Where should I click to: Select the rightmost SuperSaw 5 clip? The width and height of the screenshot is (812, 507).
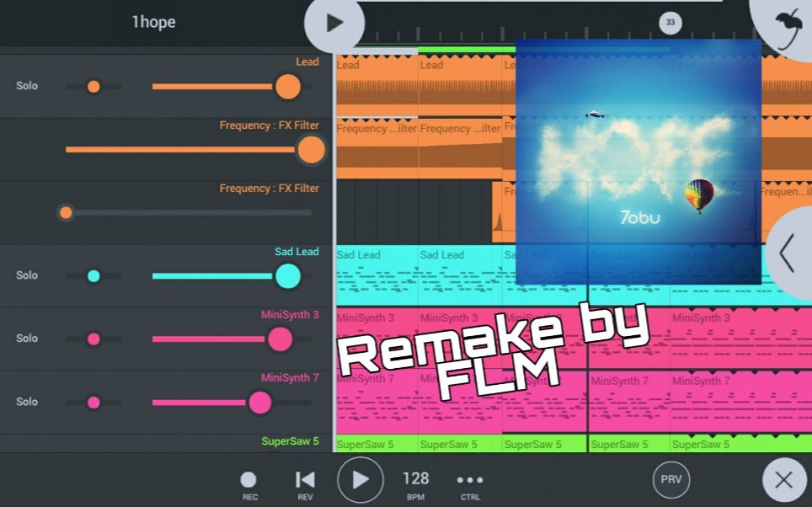point(741,444)
